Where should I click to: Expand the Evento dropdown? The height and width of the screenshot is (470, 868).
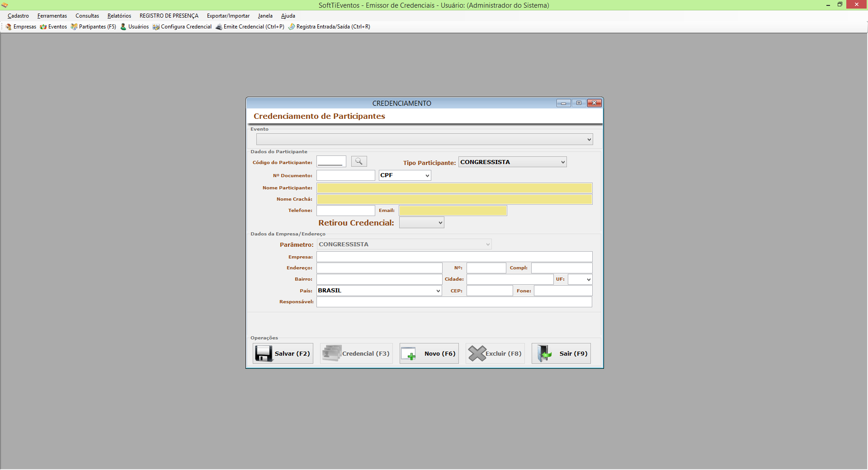[x=589, y=139]
